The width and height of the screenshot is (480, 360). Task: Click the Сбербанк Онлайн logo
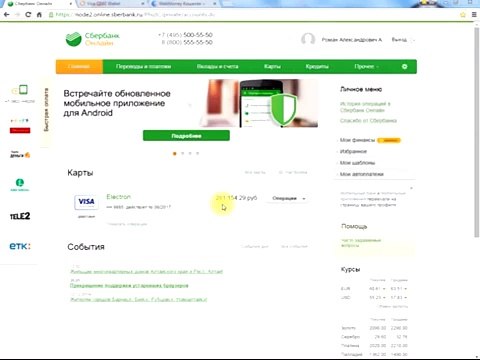pos(92,39)
